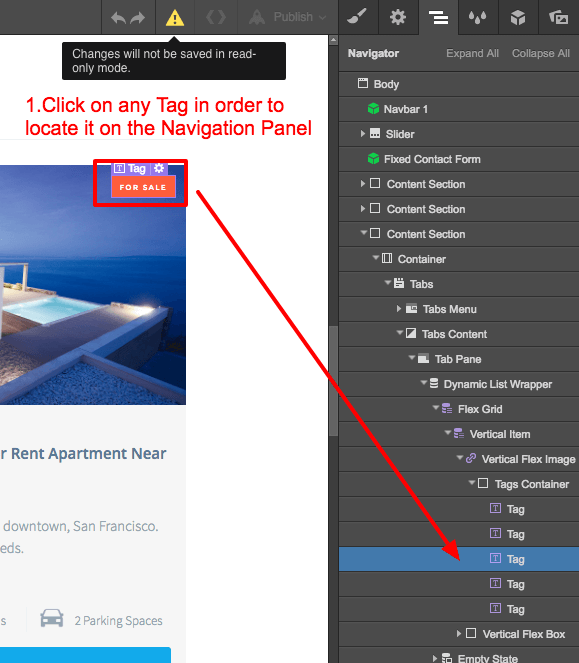Click the 2 Parking Spaces text
579x663 pixels.
118,620
